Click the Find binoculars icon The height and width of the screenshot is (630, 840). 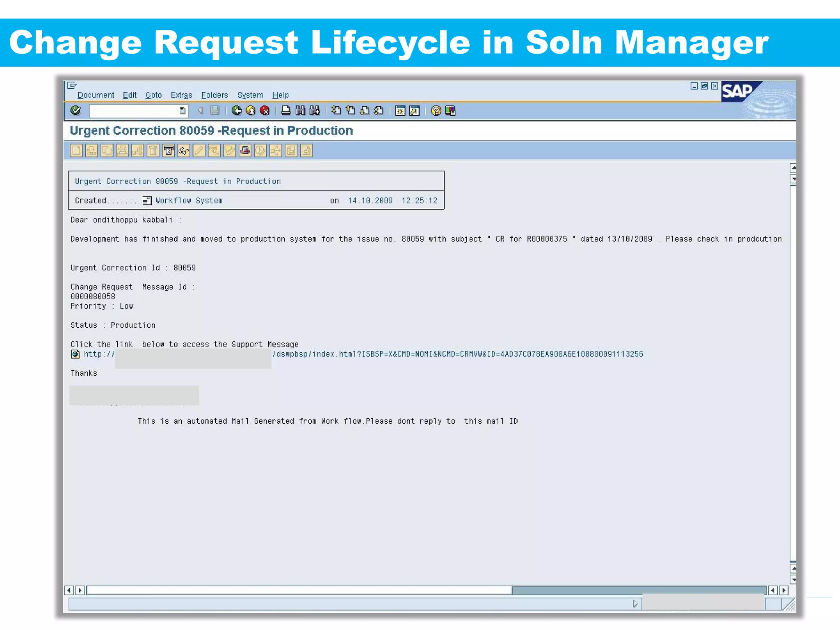click(x=300, y=110)
